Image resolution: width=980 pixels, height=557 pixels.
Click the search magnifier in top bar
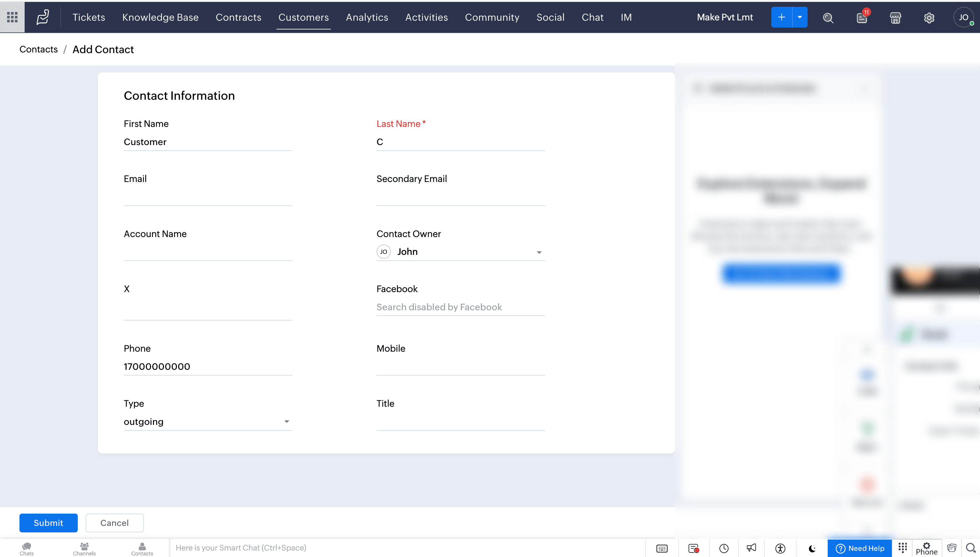[x=828, y=17]
